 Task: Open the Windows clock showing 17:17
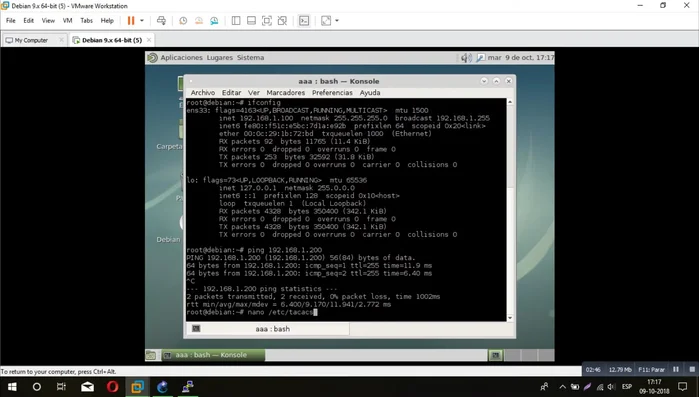pos(654,387)
